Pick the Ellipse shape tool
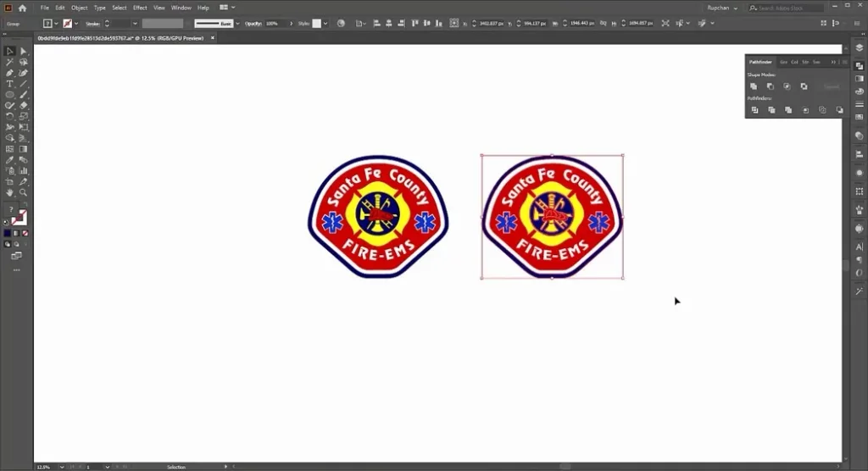This screenshot has width=868, height=471. 9,95
